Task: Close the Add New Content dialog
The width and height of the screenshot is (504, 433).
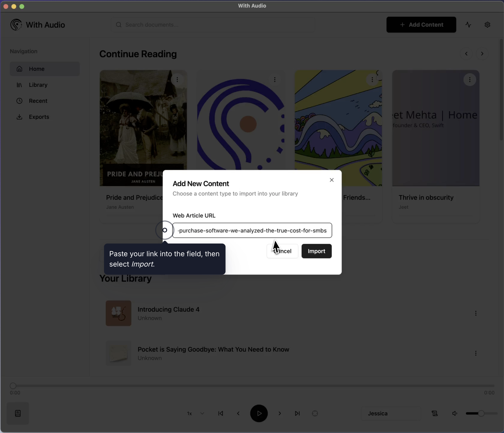Action: pyautogui.click(x=331, y=180)
